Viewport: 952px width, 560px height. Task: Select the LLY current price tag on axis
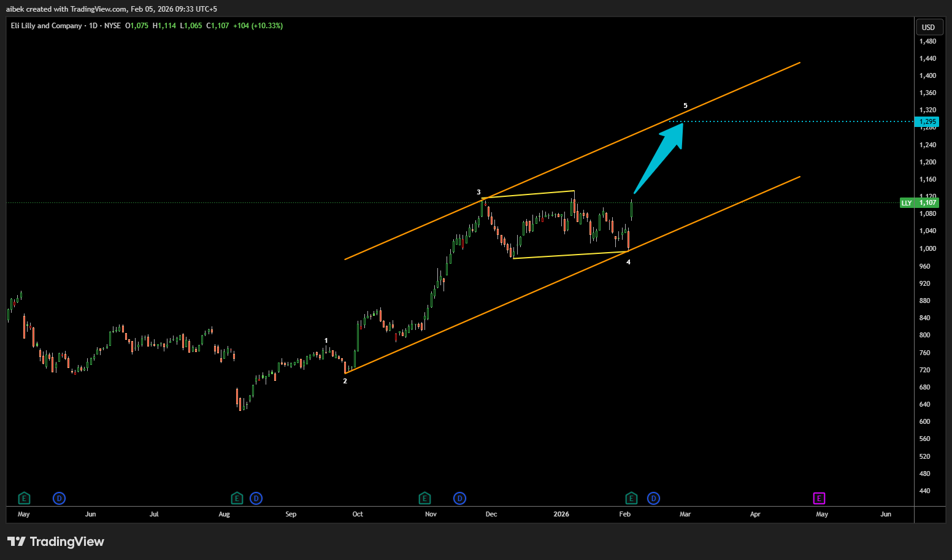pyautogui.click(x=919, y=203)
